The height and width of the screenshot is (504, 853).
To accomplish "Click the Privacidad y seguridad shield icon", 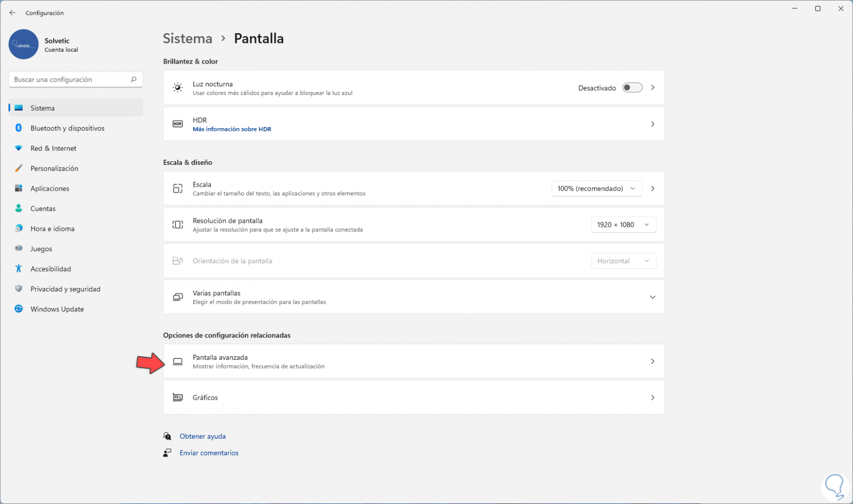I will click(x=19, y=289).
